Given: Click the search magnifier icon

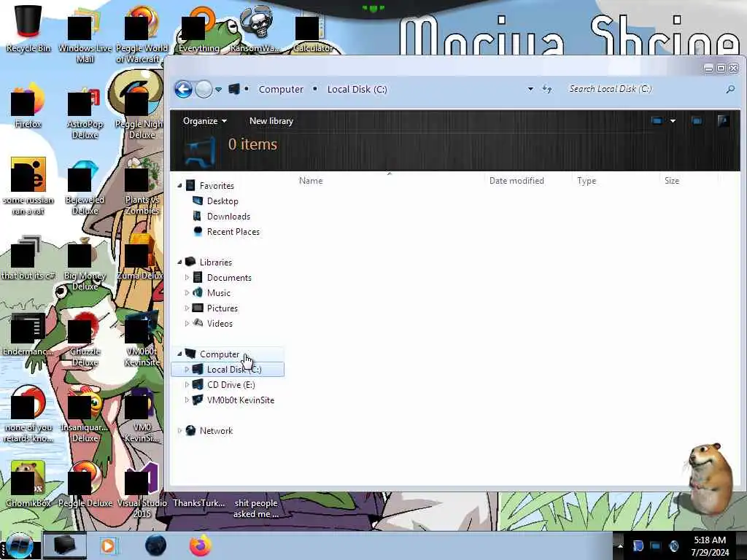Looking at the screenshot, I should pyautogui.click(x=729, y=89).
